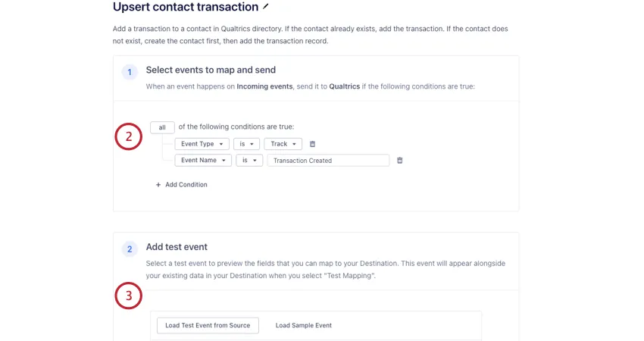Image resolution: width=644 pixels, height=341 pixels.
Task: Click the red circled number 3 marker
Action: pos(129,296)
